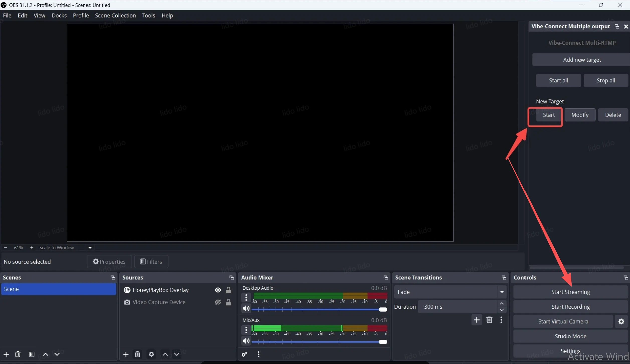Screen dimensions: 630x364
Task: Remove selected source with trash icon
Action: (137, 354)
